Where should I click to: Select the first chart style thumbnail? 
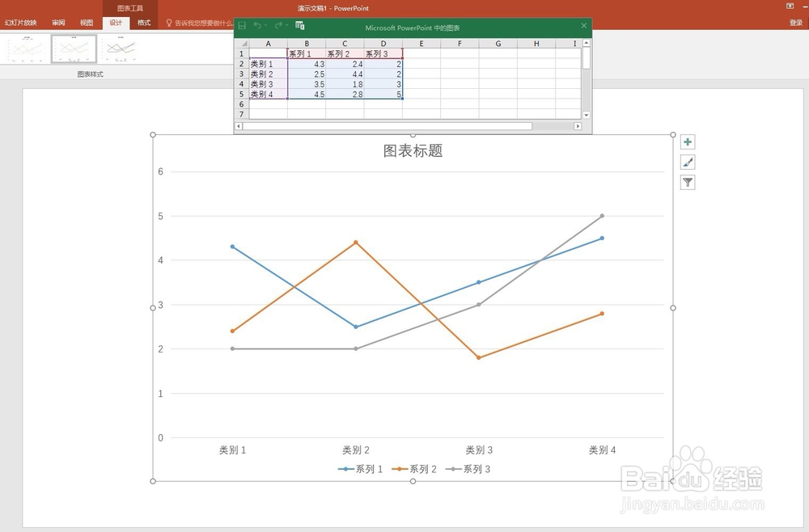(24, 49)
